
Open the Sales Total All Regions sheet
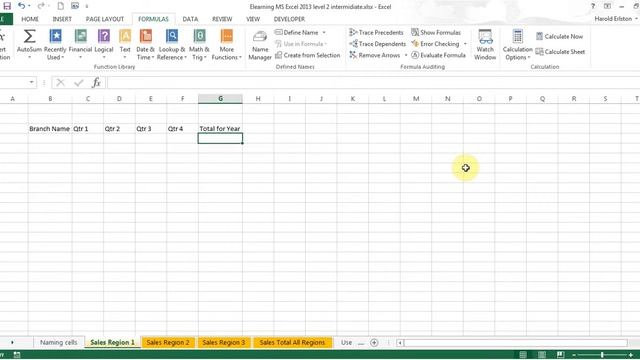tap(292, 342)
